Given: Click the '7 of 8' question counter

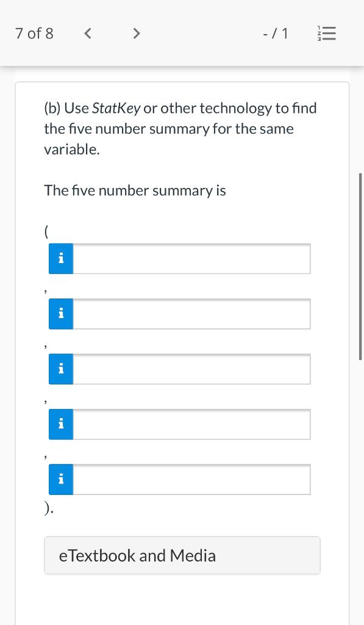Looking at the screenshot, I should pos(34,34).
